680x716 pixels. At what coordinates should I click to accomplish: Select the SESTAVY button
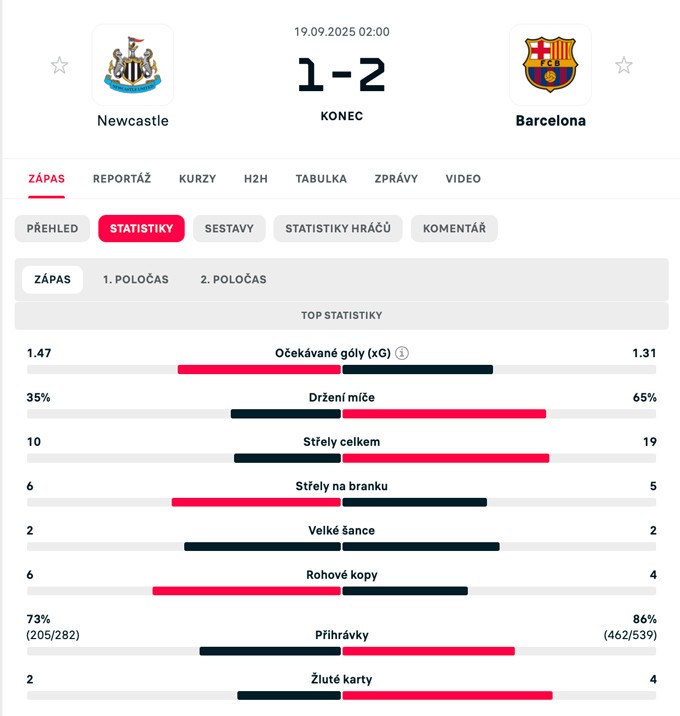point(229,228)
